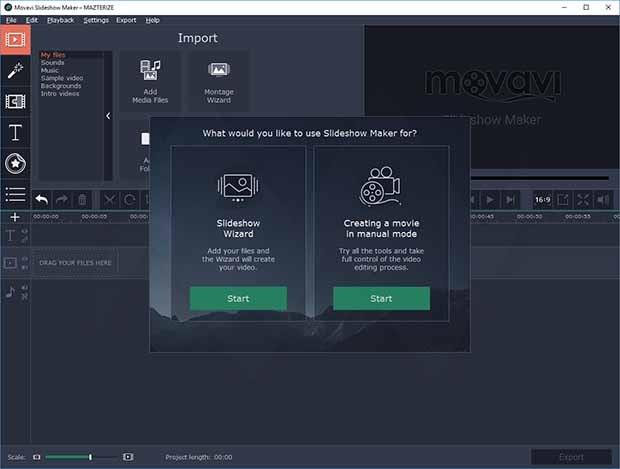This screenshot has height=469, width=620.
Task: Open the Filters magic wand tab
Action: pos(15,70)
